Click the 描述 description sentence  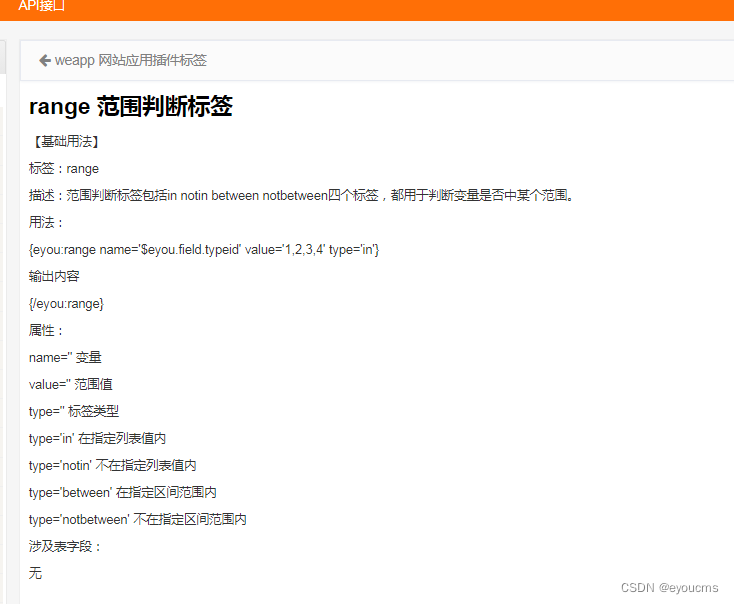pyautogui.click(x=301, y=195)
